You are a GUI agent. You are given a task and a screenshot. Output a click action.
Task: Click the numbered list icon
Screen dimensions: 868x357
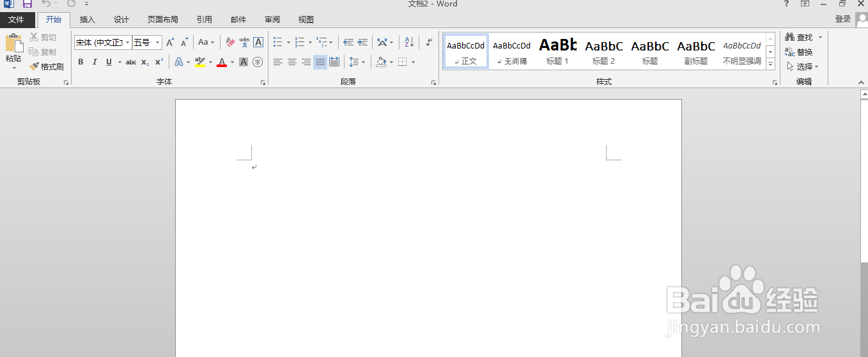300,43
